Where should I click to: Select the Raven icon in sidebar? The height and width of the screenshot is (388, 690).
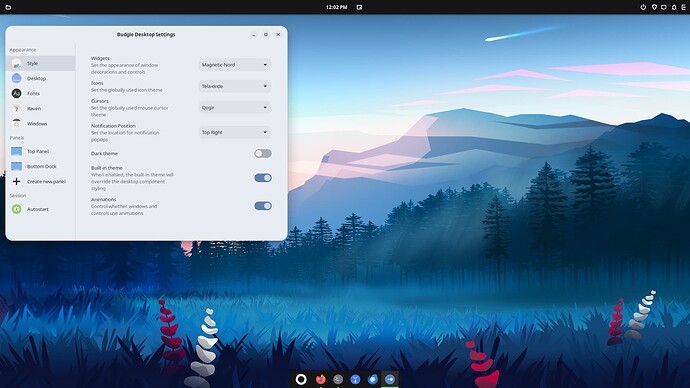[x=16, y=108]
